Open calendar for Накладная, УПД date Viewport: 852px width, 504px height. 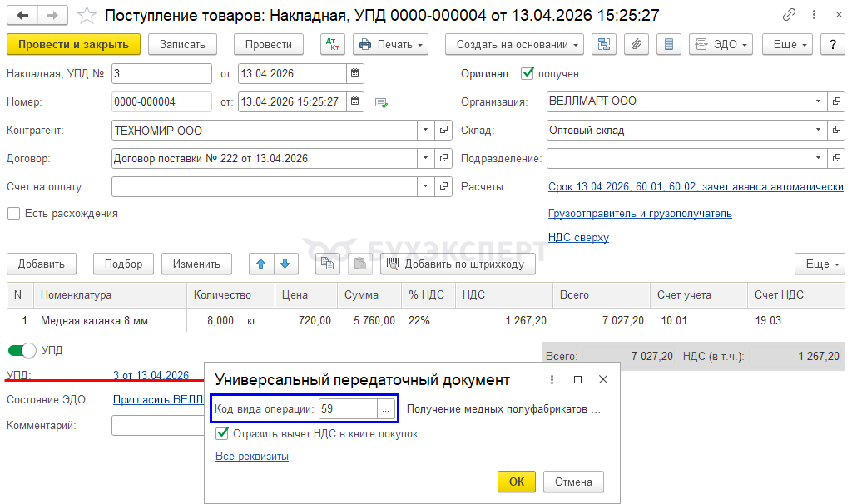click(354, 73)
